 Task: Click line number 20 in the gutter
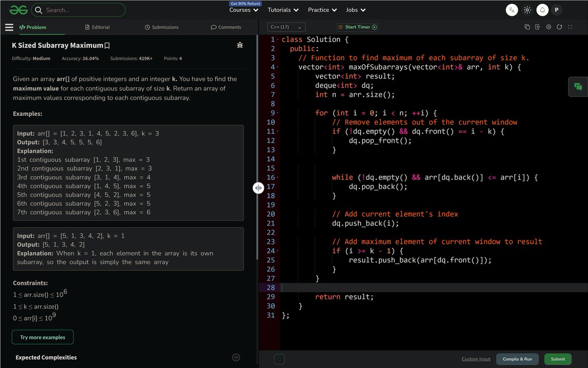tap(271, 214)
